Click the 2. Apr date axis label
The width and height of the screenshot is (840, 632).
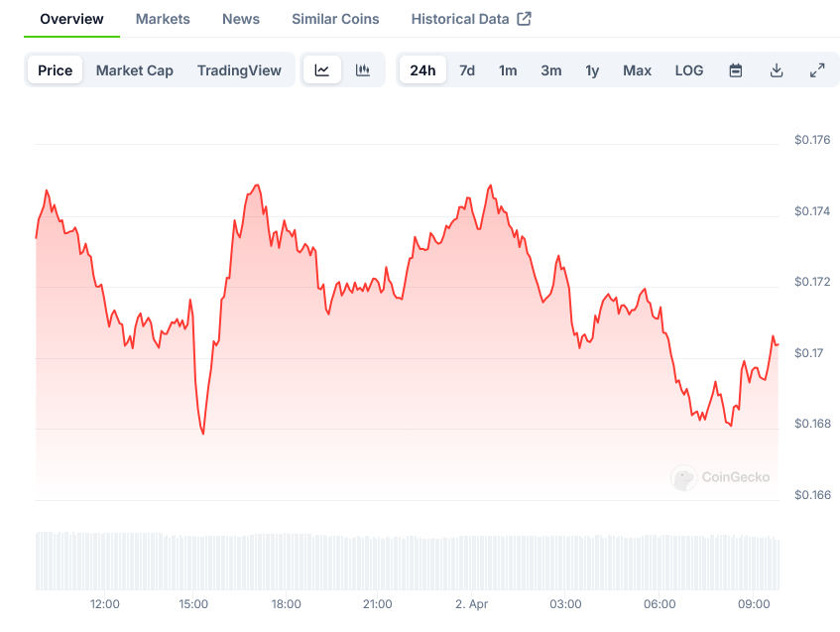471,604
